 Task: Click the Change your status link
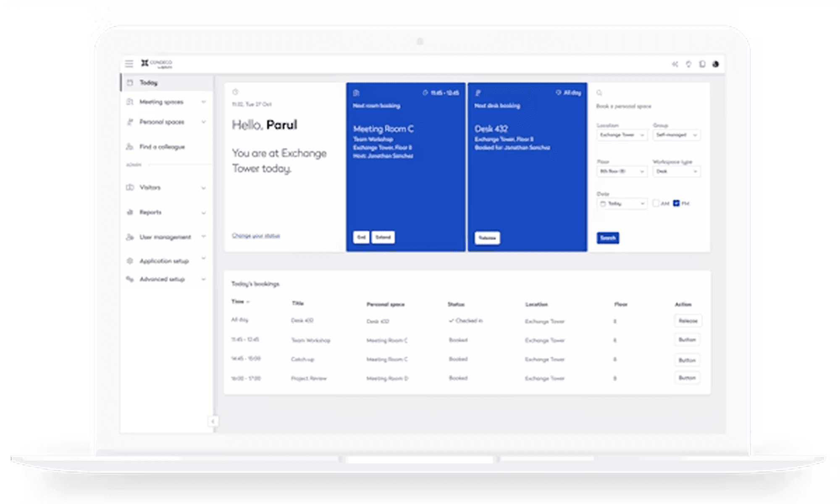(x=255, y=236)
